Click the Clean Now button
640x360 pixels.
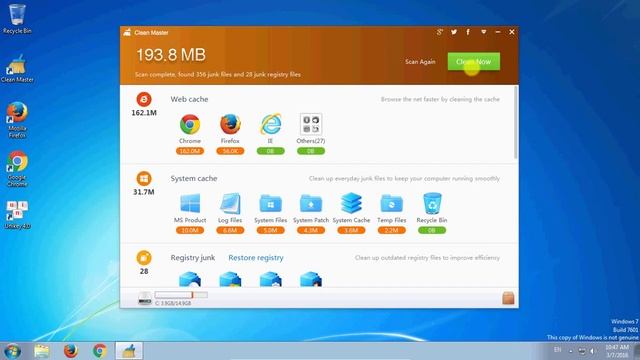pyautogui.click(x=473, y=62)
